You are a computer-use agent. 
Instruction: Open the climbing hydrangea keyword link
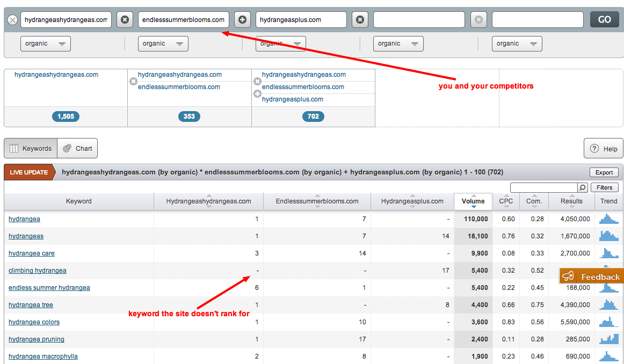[38, 271]
